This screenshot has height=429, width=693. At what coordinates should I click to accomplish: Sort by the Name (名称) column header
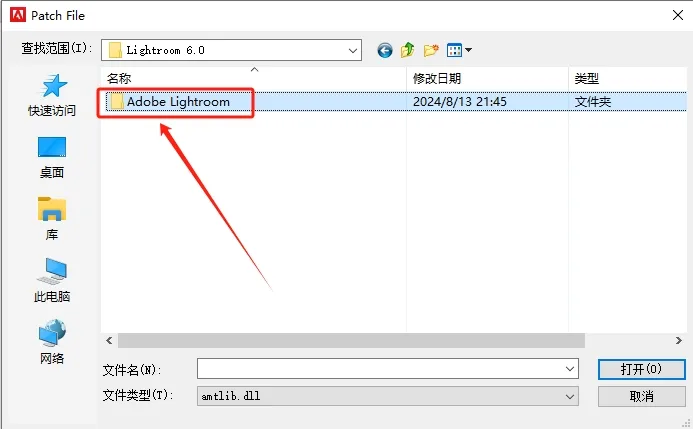(254, 79)
